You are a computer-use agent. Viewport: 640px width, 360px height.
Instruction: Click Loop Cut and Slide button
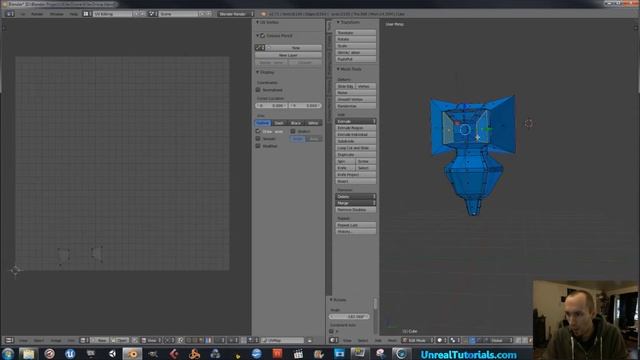356,148
